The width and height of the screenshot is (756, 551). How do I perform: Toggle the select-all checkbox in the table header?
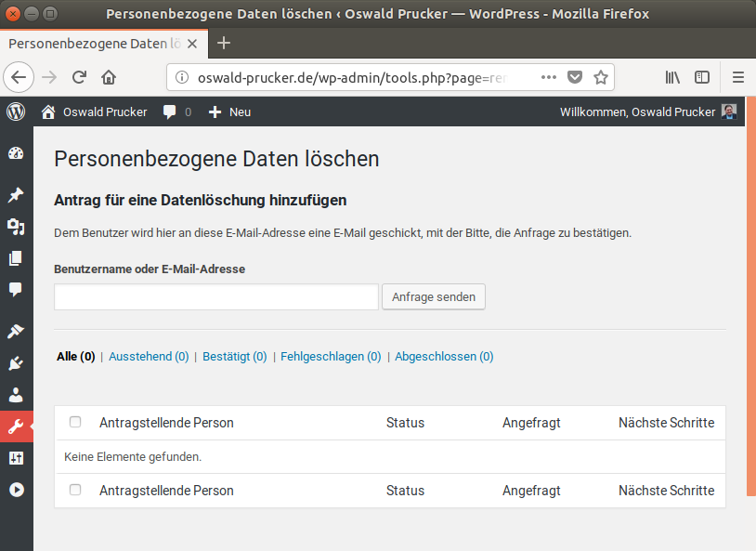coord(75,422)
